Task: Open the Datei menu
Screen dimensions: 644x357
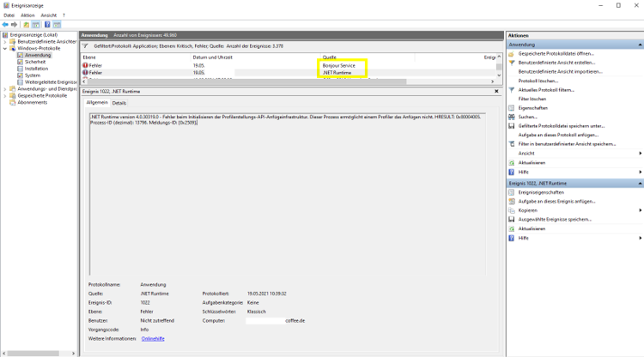Action: [9, 15]
